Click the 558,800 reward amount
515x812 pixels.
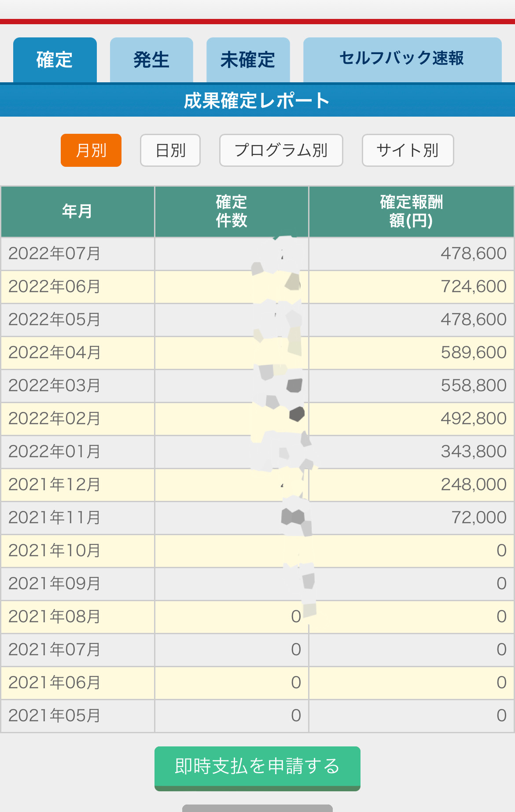[x=473, y=386]
